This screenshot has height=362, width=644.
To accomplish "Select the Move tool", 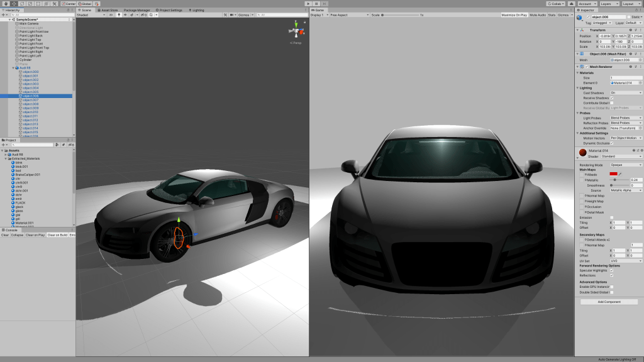I will [13, 4].
